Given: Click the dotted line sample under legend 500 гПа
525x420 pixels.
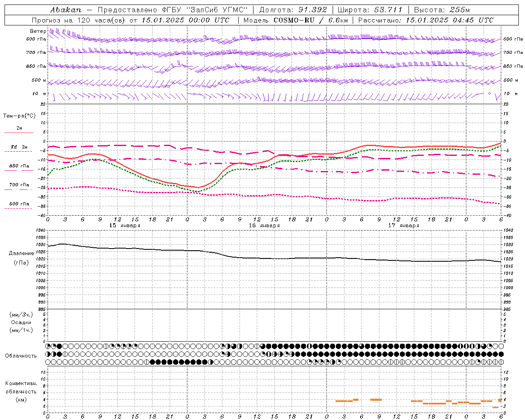Looking at the screenshot, I should coord(19,208).
